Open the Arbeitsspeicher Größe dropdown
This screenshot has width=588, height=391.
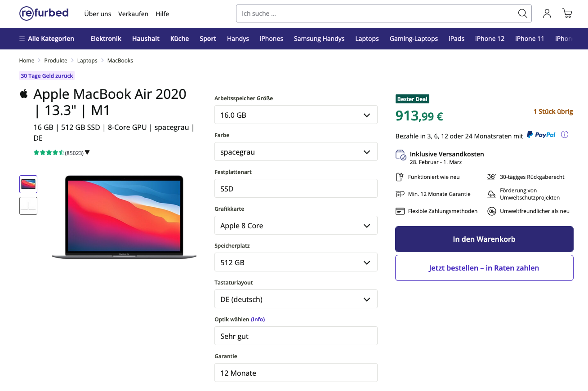[x=296, y=115]
